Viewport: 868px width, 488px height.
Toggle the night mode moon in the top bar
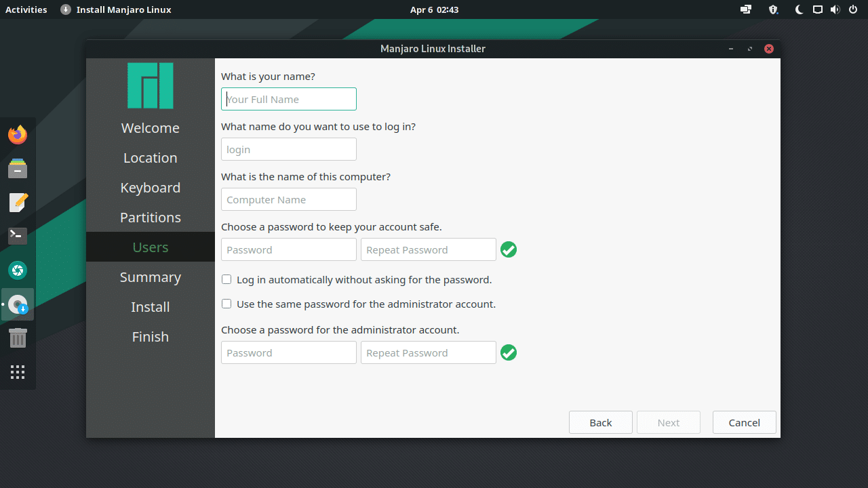[x=799, y=9]
